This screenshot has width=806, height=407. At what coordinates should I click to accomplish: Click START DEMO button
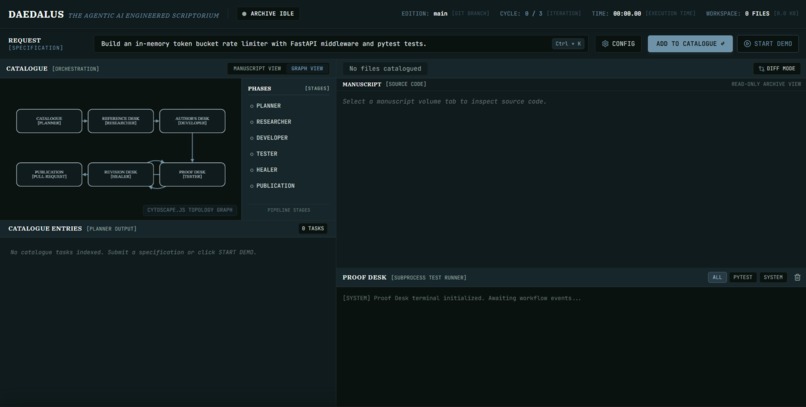768,44
